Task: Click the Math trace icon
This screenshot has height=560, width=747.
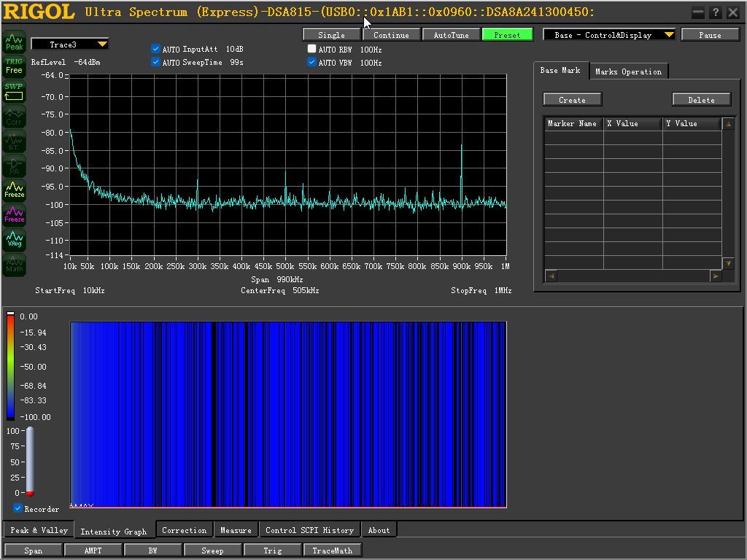Action: pos(15,264)
